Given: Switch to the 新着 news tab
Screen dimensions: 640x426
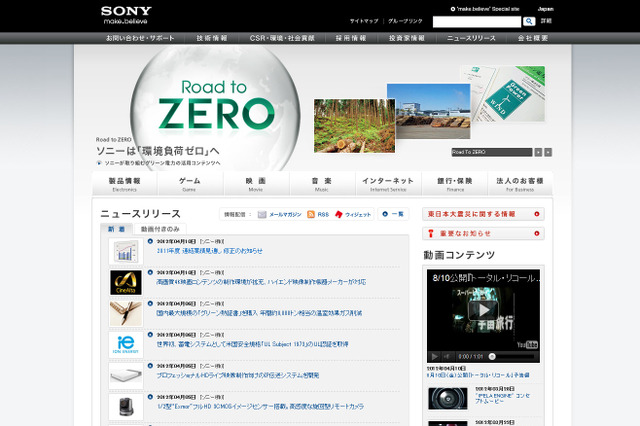Looking at the screenshot, I should click(x=117, y=229).
